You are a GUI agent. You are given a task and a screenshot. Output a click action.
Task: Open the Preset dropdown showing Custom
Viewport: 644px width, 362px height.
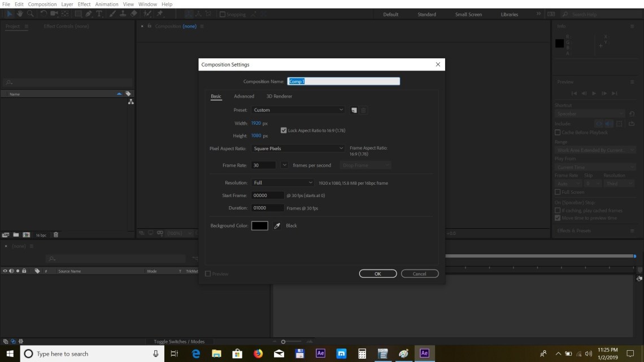pyautogui.click(x=298, y=110)
